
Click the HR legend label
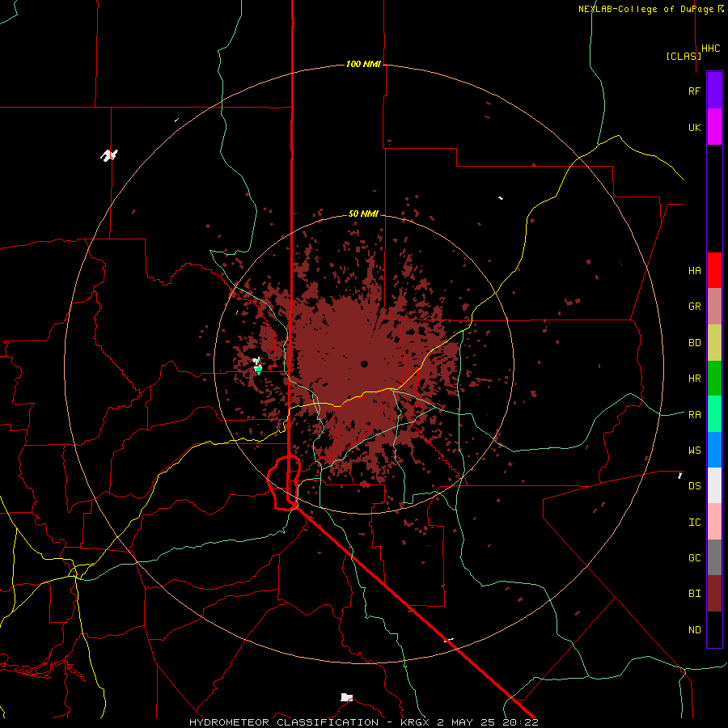694,379
